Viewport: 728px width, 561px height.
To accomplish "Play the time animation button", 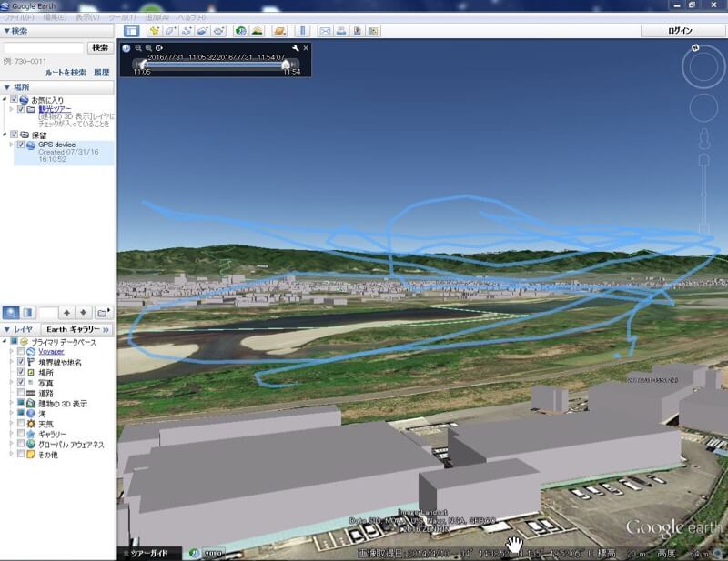I will [159, 48].
